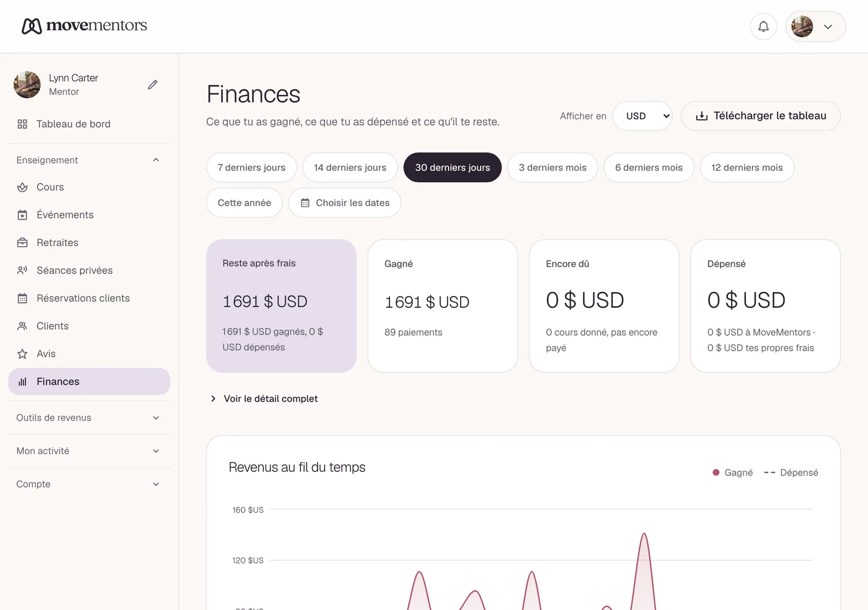The width and height of the screenshot is (868, 610).
Task: Expand the Outils de revenus section
Action: [x=89, y=418]
